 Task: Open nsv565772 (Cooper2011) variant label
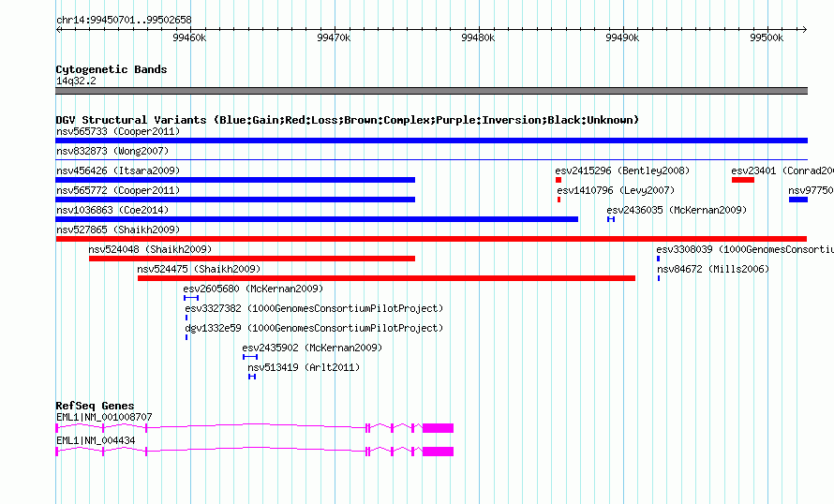(x=118, y=190)
